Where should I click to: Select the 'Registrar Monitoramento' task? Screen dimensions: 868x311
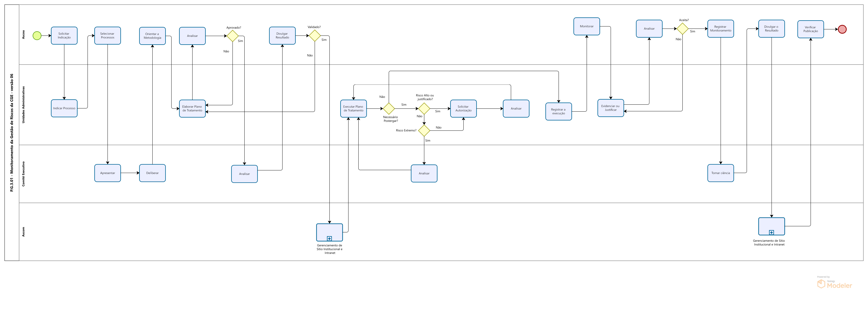point(721,29)
